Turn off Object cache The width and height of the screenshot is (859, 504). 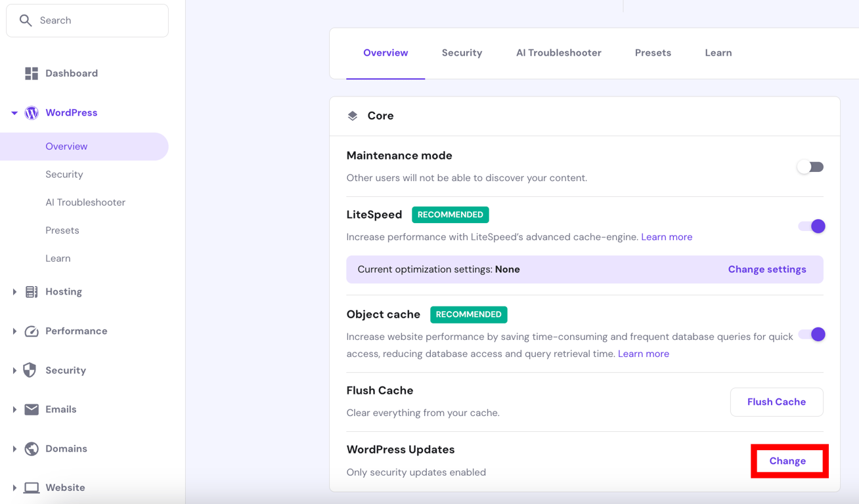[x=810, y=334]
